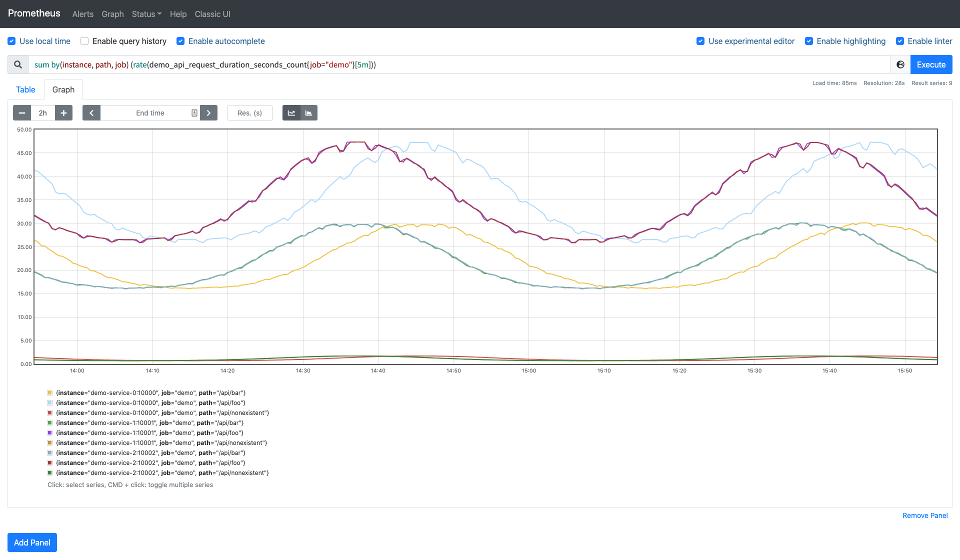Viewport: 960px width, 560px height.
Task: Open the end time calendar picker icon
Action: [x=194, y=113]
